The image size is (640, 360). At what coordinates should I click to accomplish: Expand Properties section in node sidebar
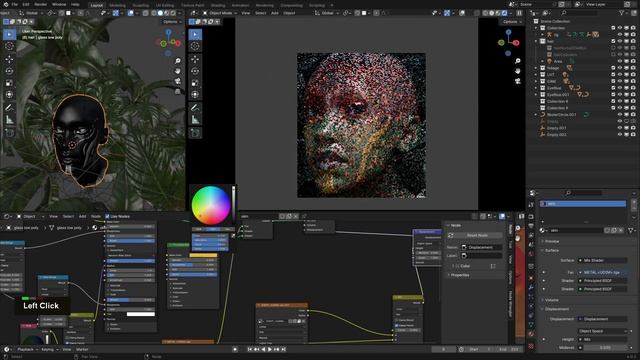coord(460,275)
